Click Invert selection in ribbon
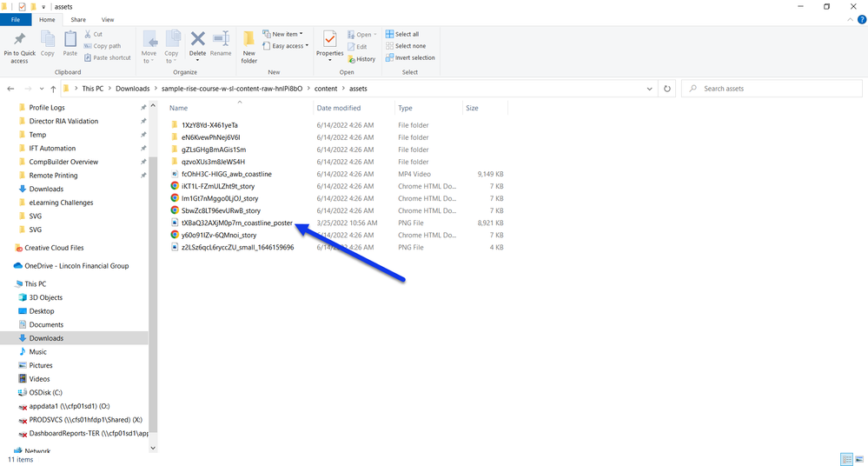 point(410,57)
